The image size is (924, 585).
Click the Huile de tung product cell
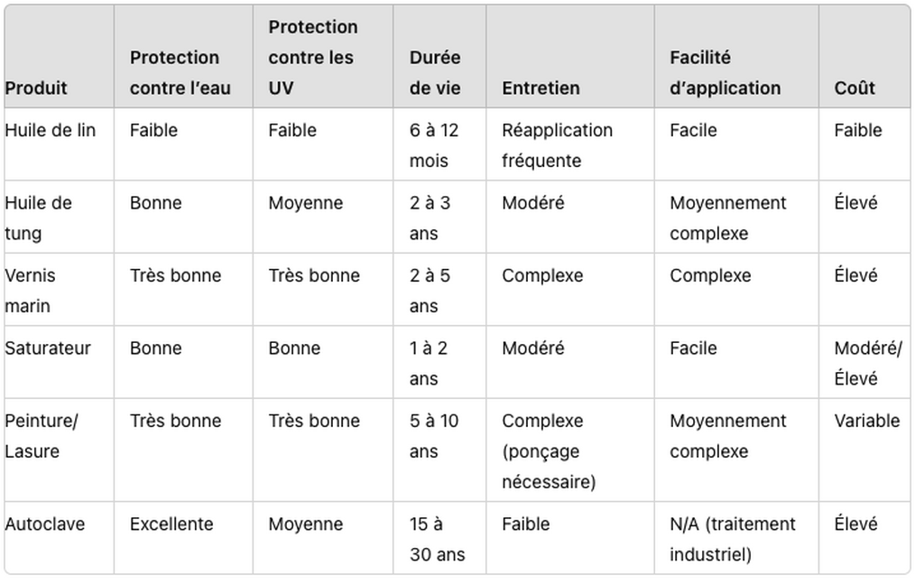38,218
